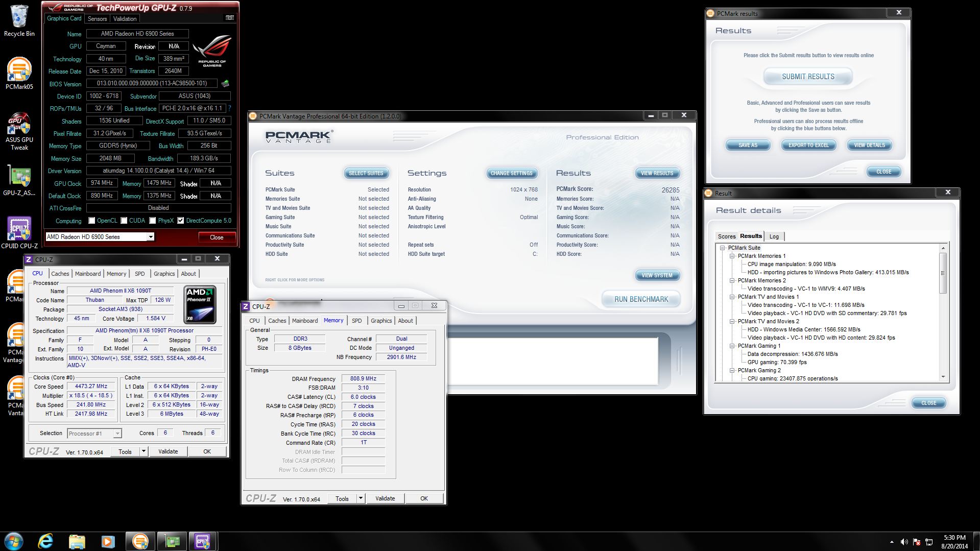Image resolution: width=980 pixels, height=551 pixels.
Task: Click the RUN BENCHMARK button
Action: (641, 299)
